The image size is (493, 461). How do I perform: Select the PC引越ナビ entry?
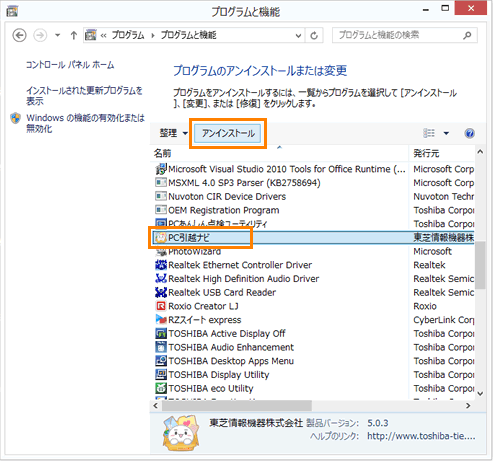[x=189, y=238]
